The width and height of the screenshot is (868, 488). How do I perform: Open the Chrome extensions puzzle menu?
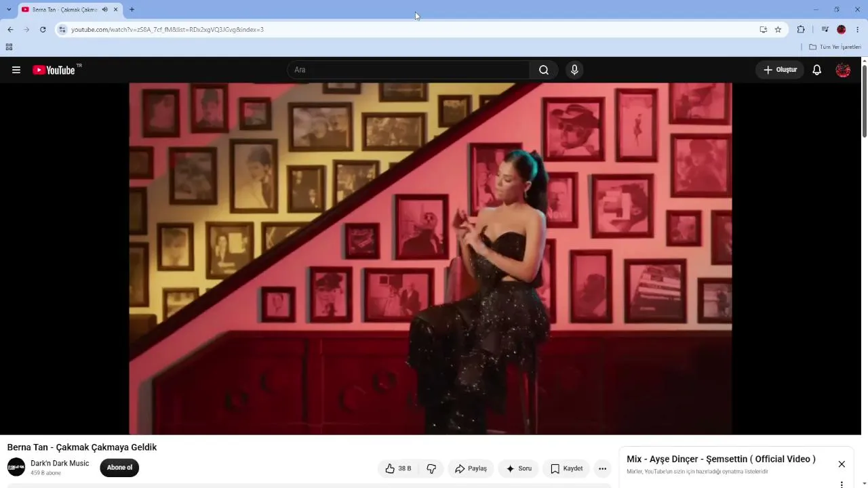coord(801,29)
